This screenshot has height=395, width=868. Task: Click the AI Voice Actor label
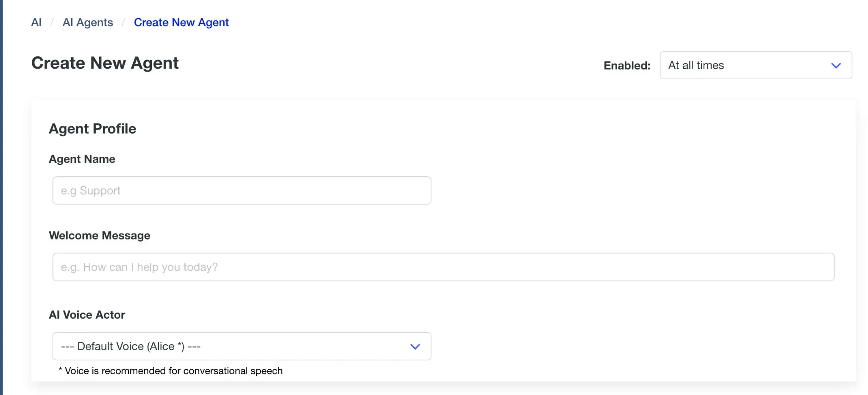(x=87, y=314)
